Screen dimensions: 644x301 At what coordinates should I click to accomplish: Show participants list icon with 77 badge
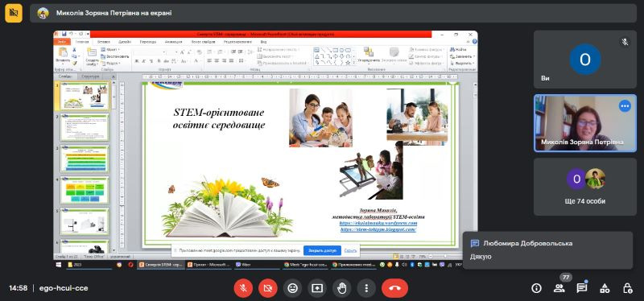coord(559,288)
